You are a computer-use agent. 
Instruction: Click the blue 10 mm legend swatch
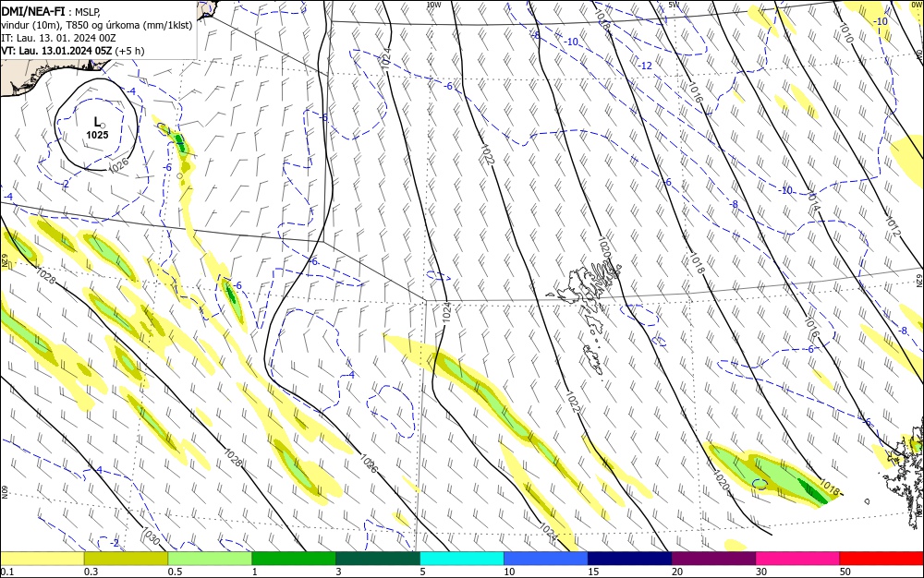click(546, 559)
